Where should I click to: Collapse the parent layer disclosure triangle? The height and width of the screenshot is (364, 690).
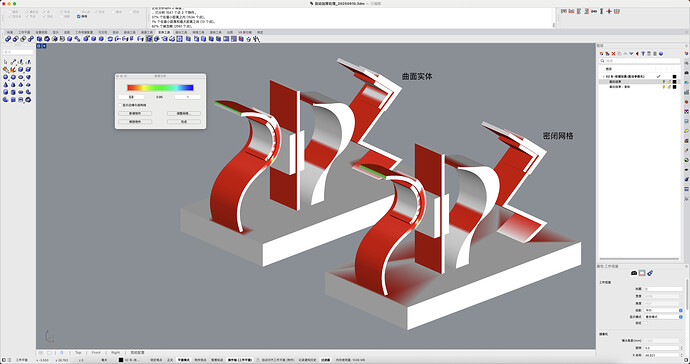603,77
